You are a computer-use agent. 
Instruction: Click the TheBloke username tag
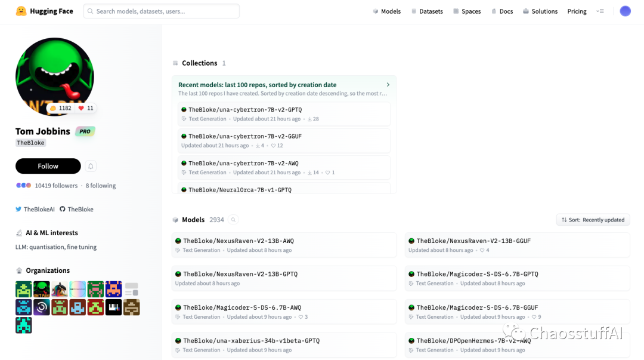pyautogui.click(x=31, y=143)
